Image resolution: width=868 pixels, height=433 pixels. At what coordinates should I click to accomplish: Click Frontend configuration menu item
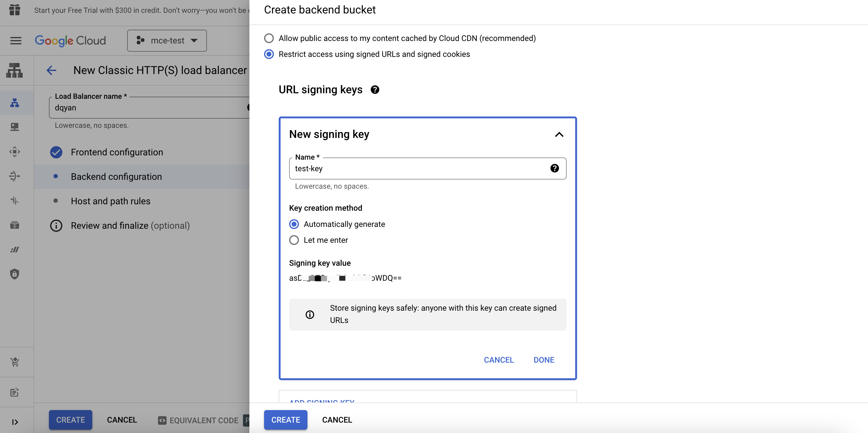[x=117, y=152]
